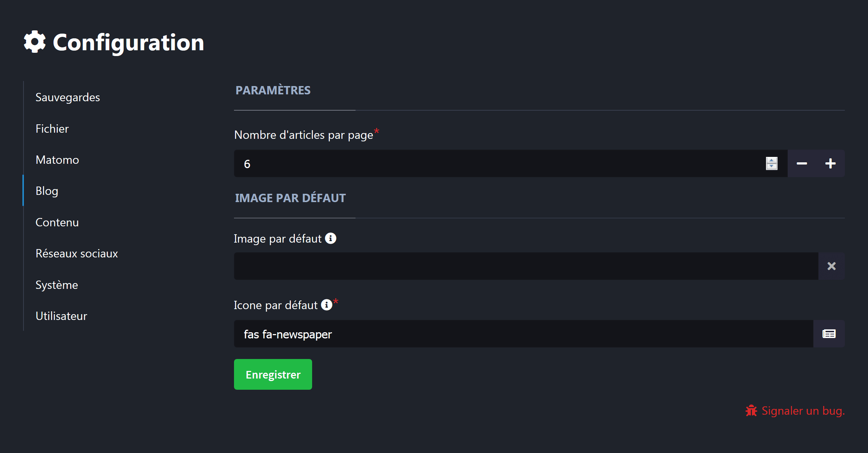Select the Blog section
The height and width of the screenshot is (453, 868).
tap(47, 191)
